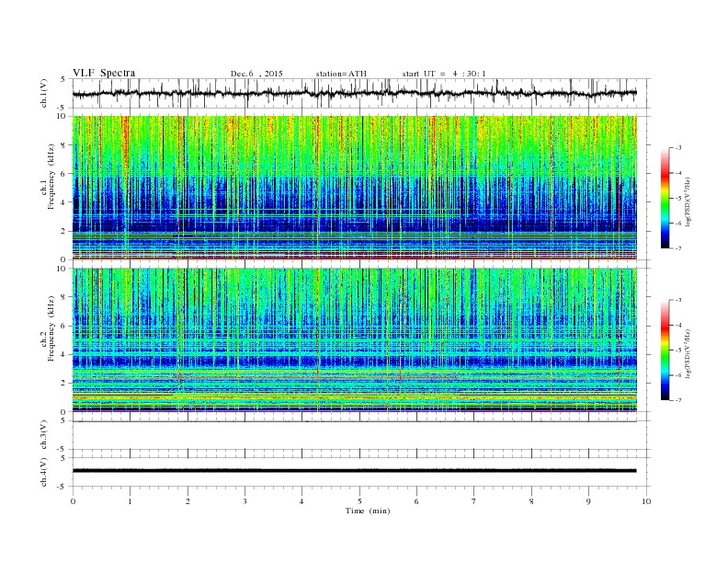Click the 'Time (min)' x-axis label

click(368, 511)
